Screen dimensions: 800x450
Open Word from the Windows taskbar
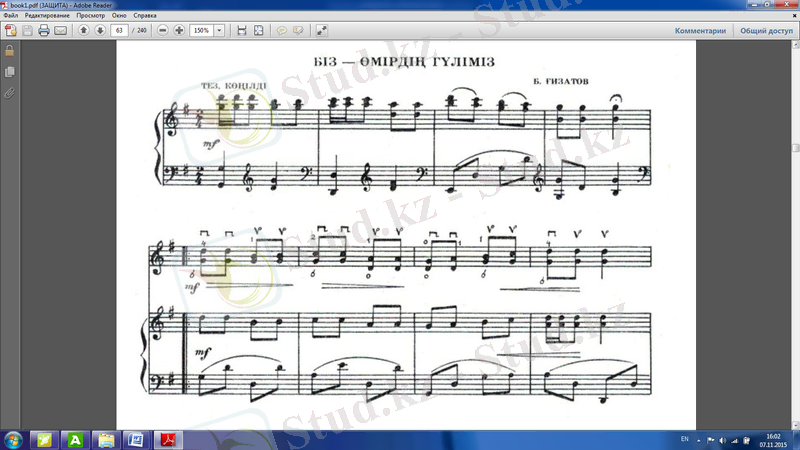click(x=136, y=440)
